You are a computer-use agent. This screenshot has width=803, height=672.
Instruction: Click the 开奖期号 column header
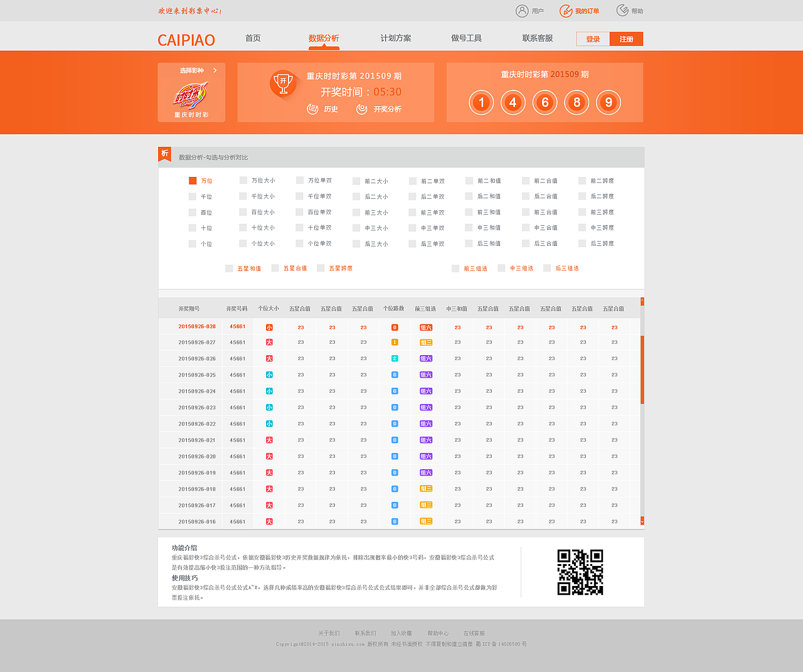pyautogui.click(x=189, y=309)
